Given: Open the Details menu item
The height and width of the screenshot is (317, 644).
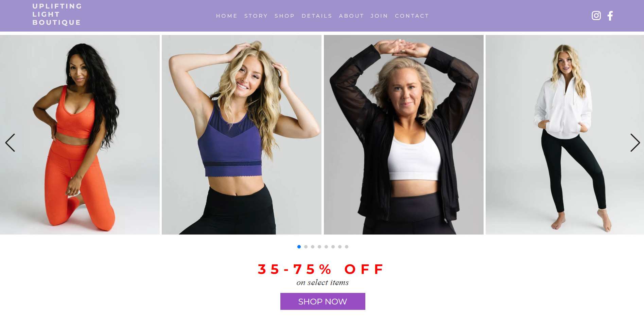Looking at the screenshot, I should (x=317, y=16).
